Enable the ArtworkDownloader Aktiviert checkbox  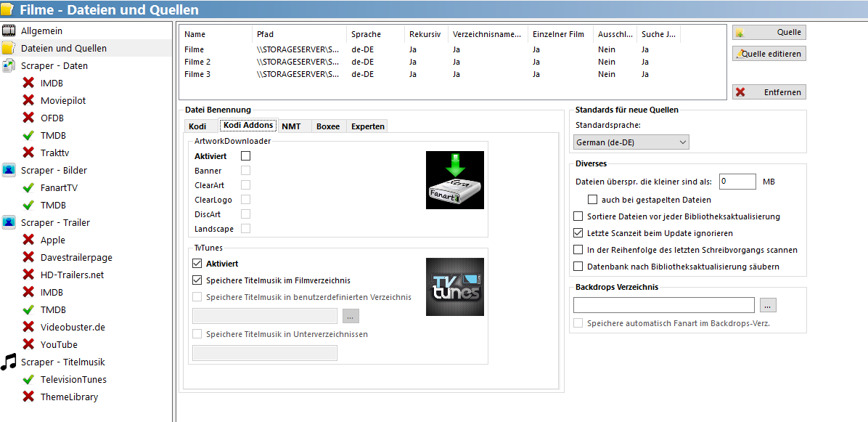tap(246, 156)
